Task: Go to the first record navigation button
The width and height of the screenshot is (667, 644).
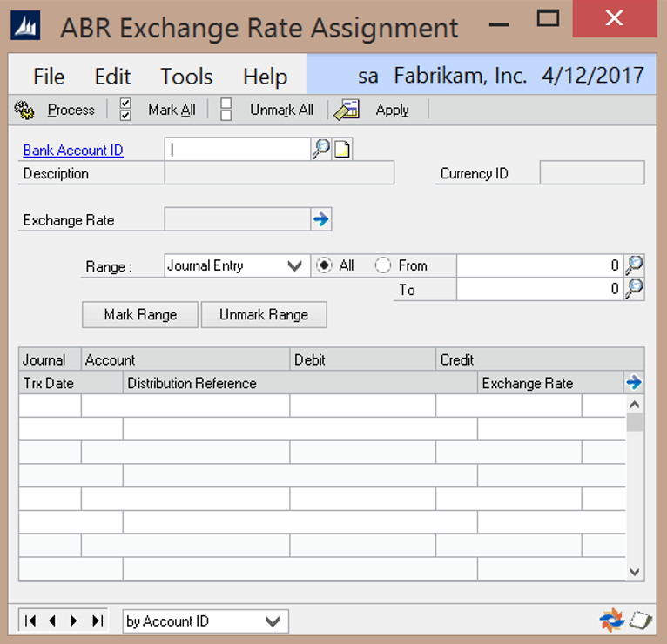Action: click(x=31, y=621)
